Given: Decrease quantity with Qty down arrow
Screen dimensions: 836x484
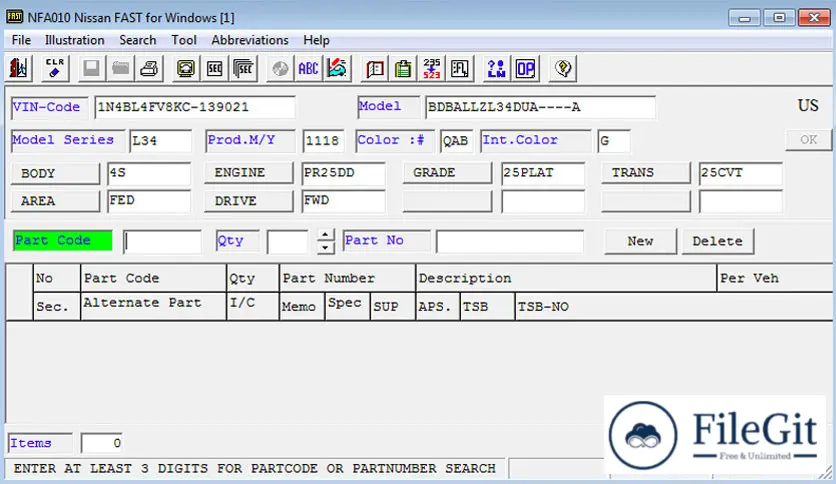Looking at the screenshot, I should click(325, 247).
